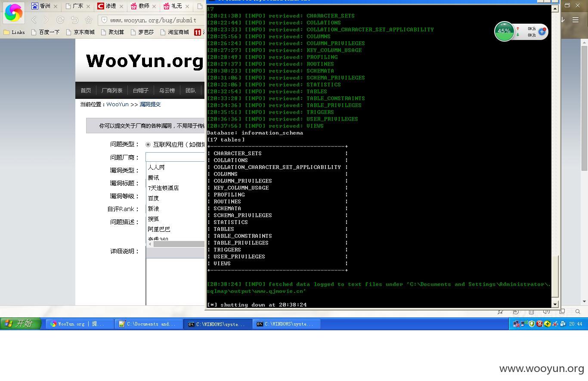Choose 人人网 from the vendor list
Image resolution: width=588 pixels, height=381 pixels.
156,167
